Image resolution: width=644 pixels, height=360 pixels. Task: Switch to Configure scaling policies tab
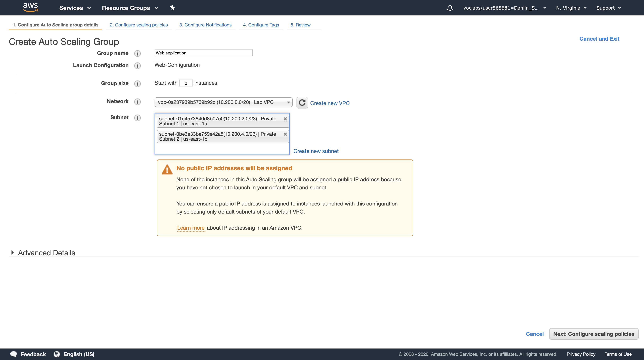pyautogui.click(x=139, y=25)
